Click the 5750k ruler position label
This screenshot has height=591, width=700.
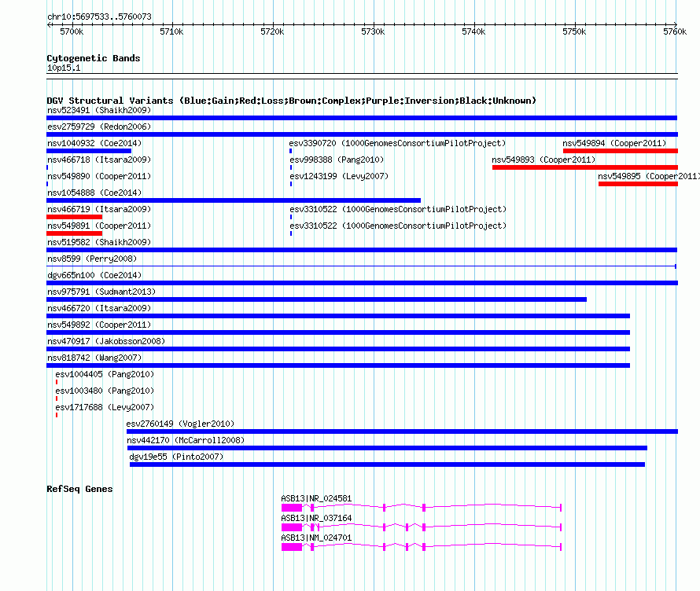574,31
